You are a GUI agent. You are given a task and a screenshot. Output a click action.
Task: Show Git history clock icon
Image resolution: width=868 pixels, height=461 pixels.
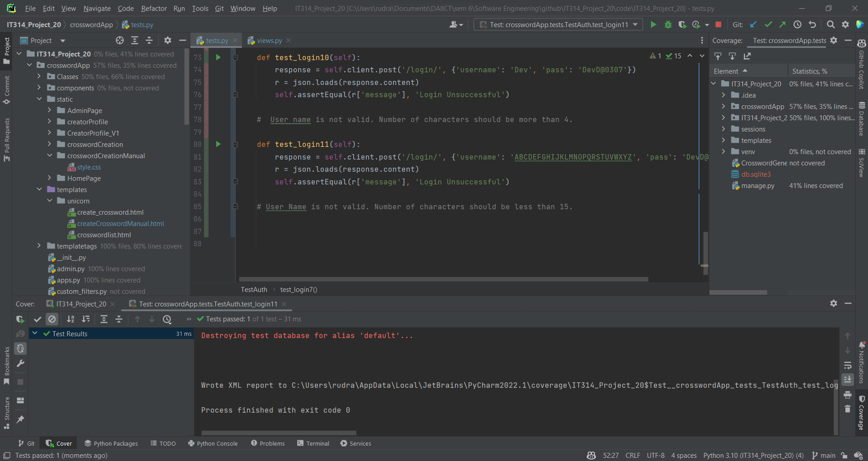click(797, 25)
